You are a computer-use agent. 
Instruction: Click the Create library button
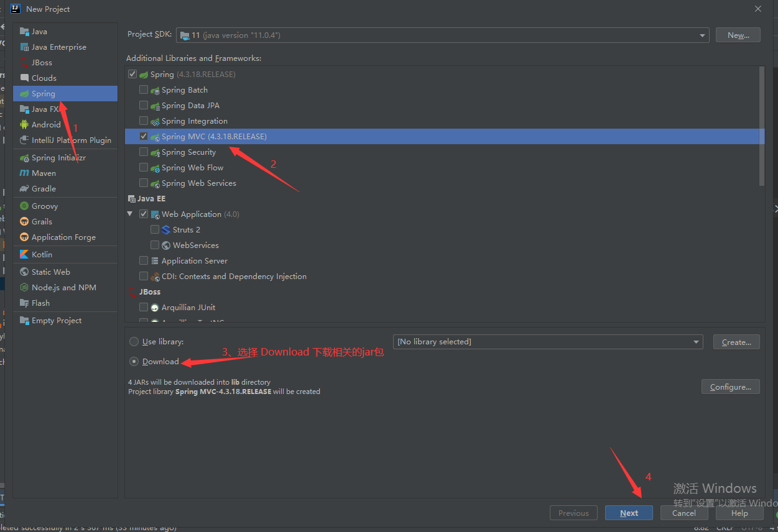(736, 342)
